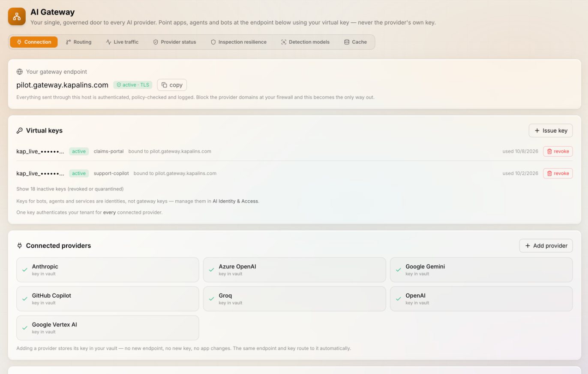This screenshot has width=588, height=374.
Task: Click the key icon beside Virtual keys heading
Action: [x=19, y=130]
